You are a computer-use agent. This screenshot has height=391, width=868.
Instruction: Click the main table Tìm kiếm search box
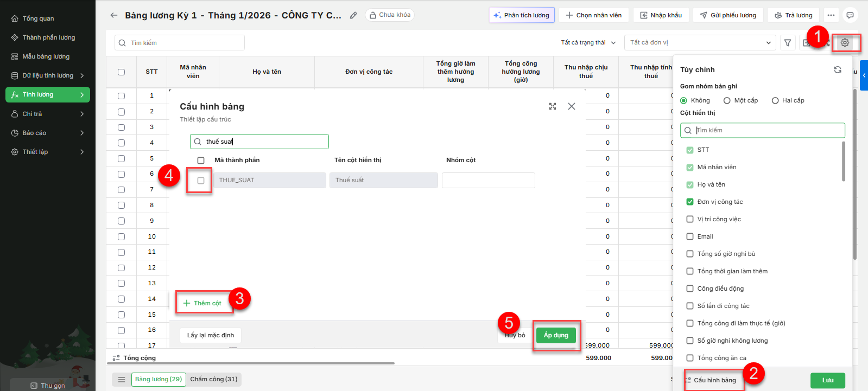(x=180, y=43)
